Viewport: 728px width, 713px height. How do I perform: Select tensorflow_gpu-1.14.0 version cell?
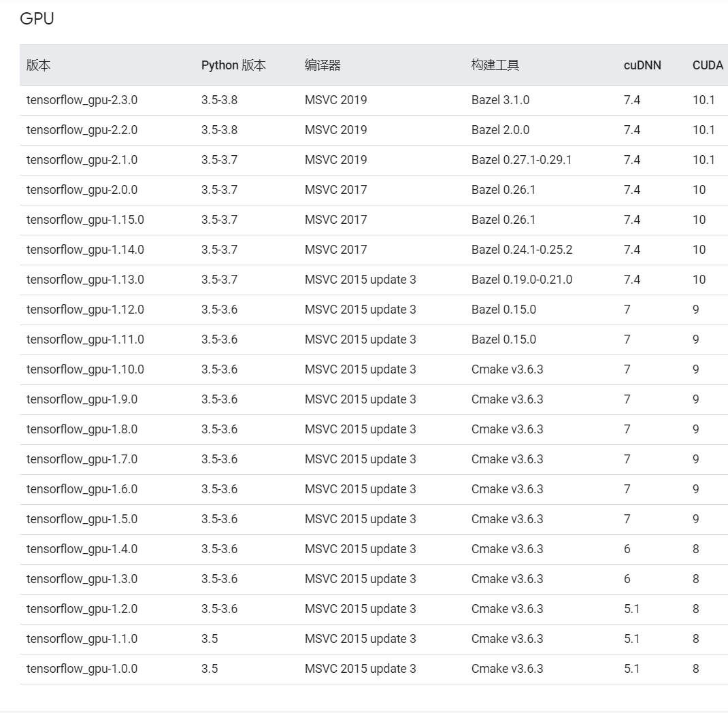point(85,250)
